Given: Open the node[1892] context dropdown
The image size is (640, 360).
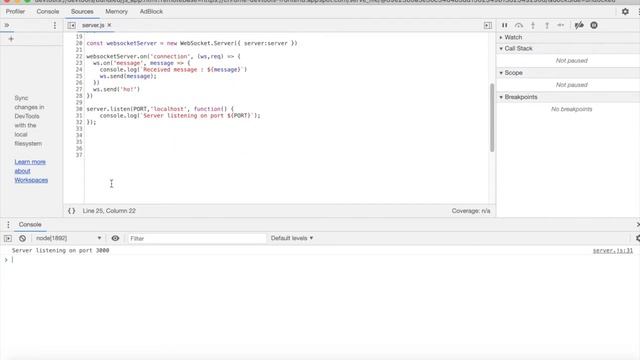Looking at the screenshot, I should (68, 238).
